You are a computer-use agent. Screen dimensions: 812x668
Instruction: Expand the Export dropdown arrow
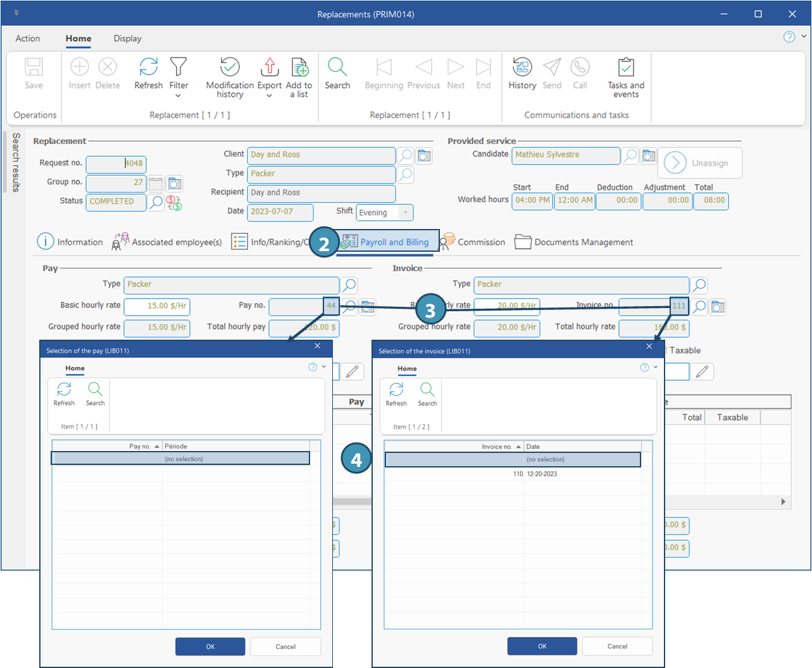pyautogui.click(x=269, y=96)
